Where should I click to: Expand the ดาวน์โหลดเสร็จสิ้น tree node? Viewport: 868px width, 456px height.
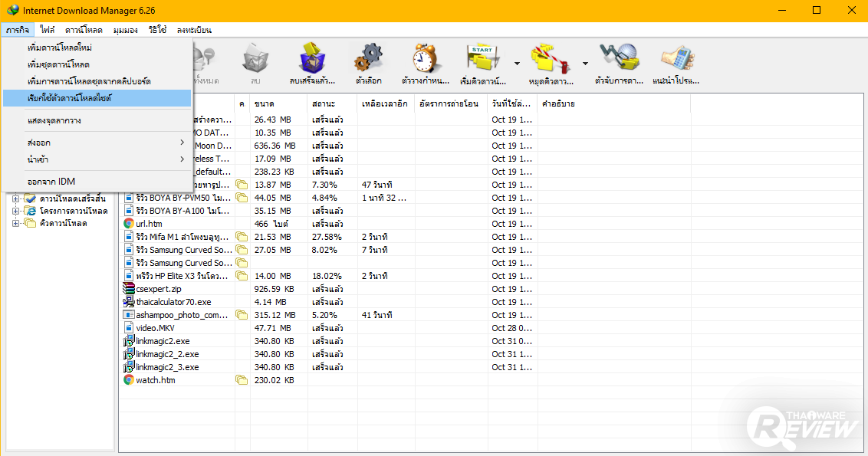pos(15,198)
